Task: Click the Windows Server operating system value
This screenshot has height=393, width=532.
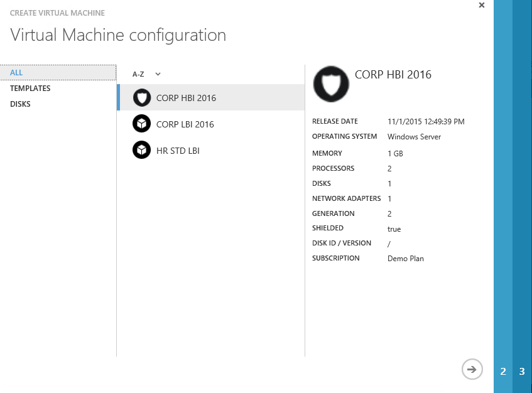Action: (414, 137)
